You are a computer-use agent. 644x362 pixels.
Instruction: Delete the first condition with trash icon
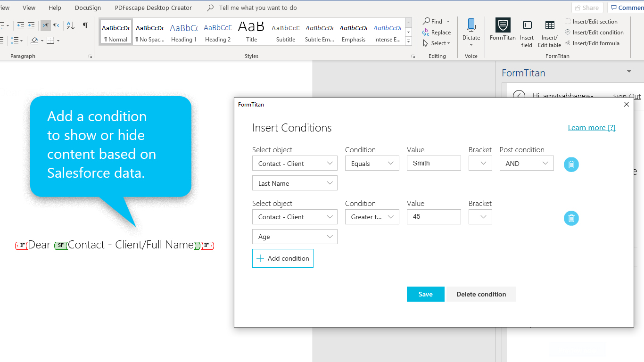click(x=571, y=165)
